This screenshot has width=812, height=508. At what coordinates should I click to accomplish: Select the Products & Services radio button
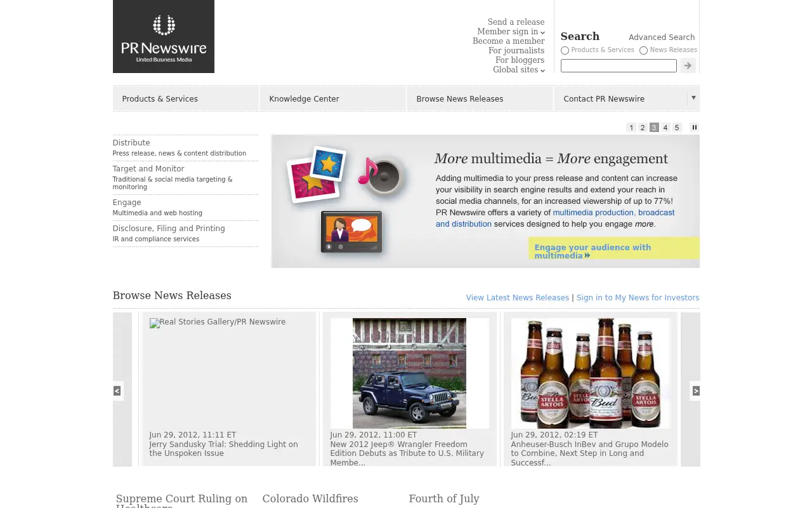[565, 50]
